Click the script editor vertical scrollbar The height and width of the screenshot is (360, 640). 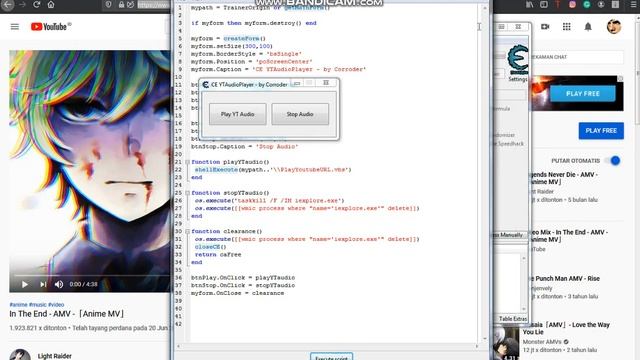[485, 173]
